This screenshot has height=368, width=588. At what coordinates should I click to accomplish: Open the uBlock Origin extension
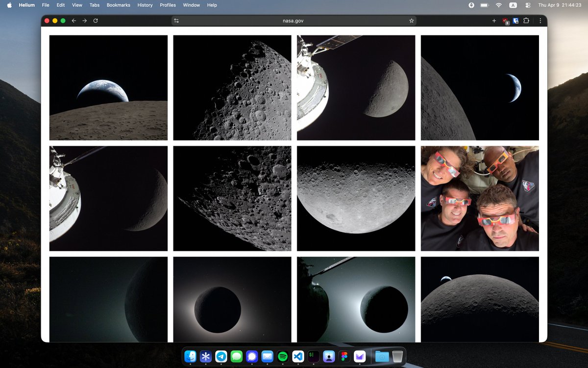click(x=506, y=21)
